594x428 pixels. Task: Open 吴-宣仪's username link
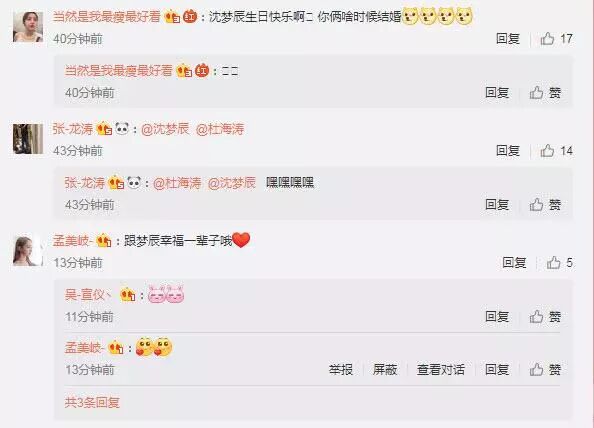pyautogui.click(x=88, y=295)
